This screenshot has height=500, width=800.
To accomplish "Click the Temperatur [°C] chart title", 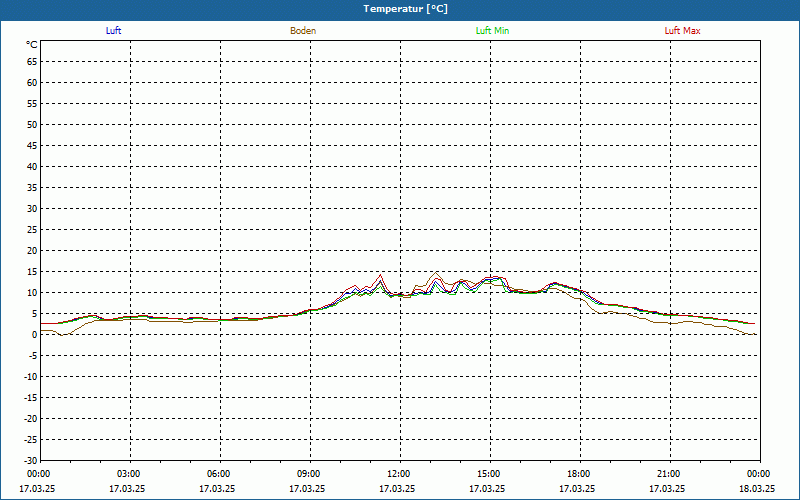I will [406, 9].
